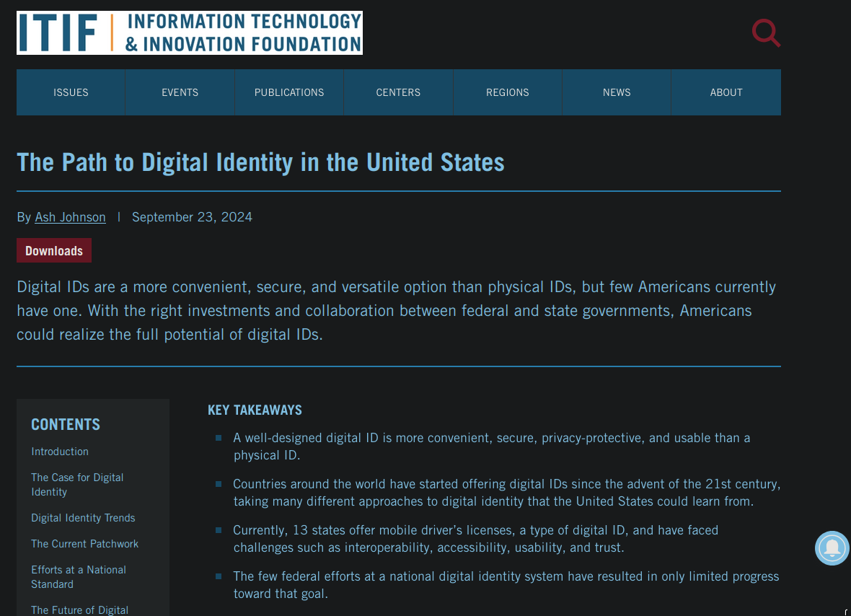
Task: Jump to the Introduction section
Action: 60,452
